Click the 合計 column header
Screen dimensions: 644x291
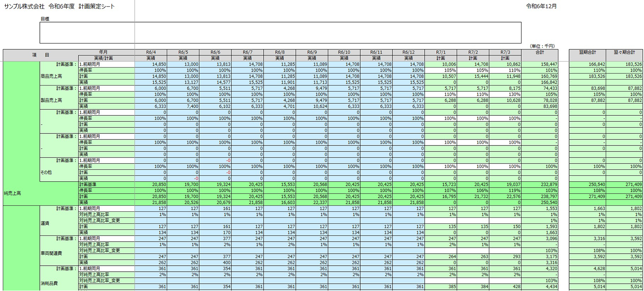click(540, 52)
